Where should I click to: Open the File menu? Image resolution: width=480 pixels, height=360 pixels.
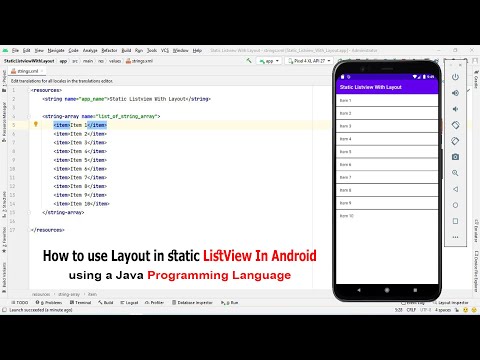15,50
